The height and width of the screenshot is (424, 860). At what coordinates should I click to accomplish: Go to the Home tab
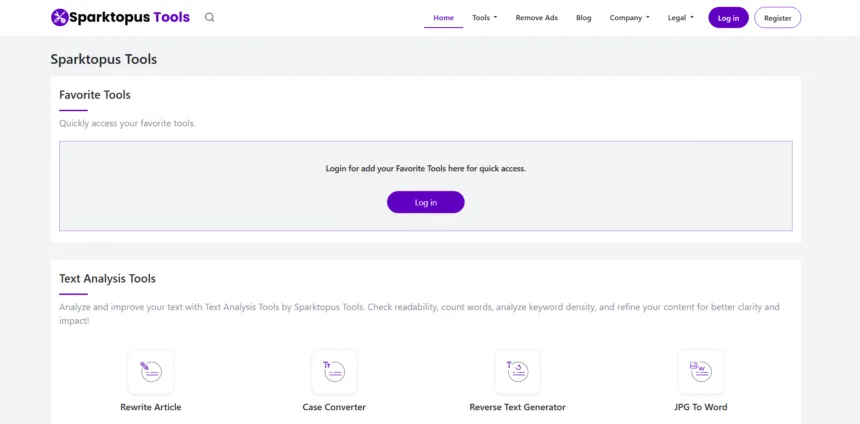pyautogui.click(x=443, y=18)
